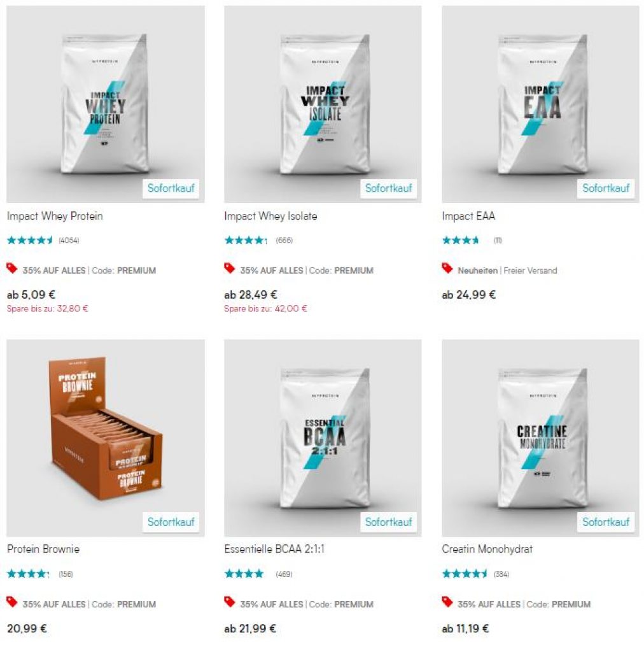Click Sofortkauf on Impact EAA product
Screen dimensions: 644x652
click(x=606, y=188)
